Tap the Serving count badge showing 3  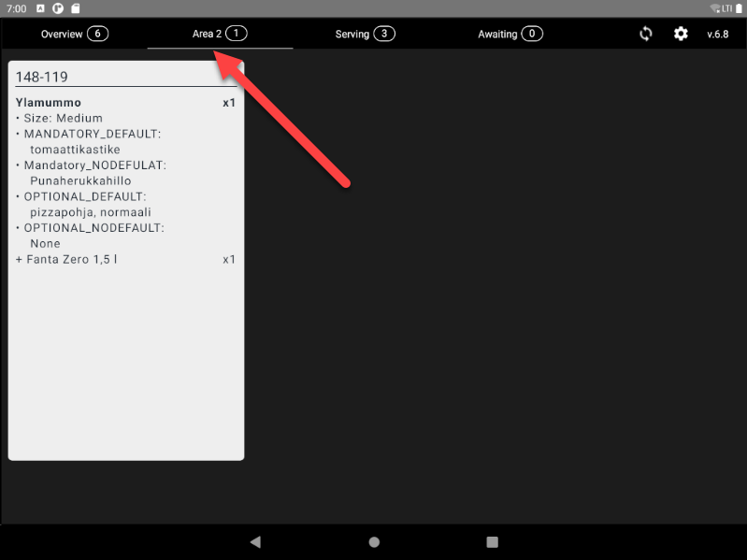384,34
